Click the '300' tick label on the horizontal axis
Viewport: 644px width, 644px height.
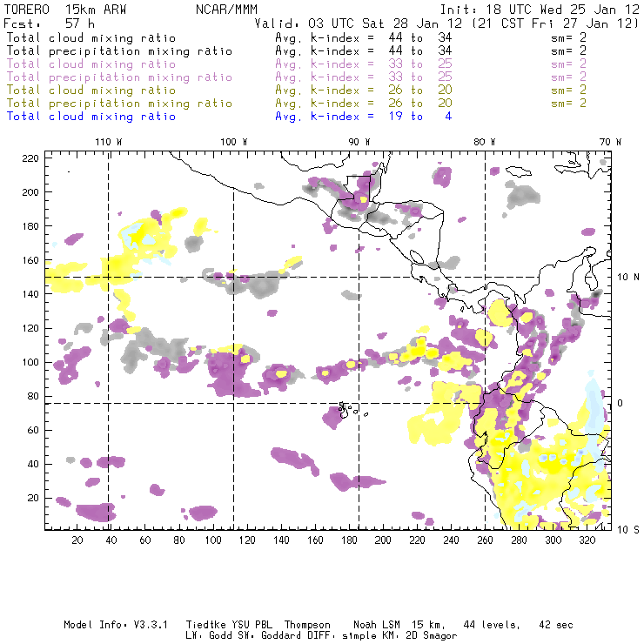tap(553, 540)
